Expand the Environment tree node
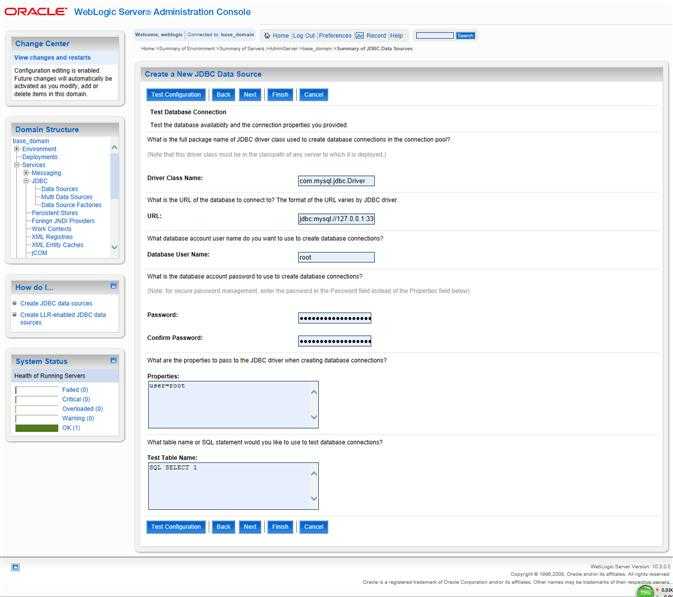The width and height of the screenshot is (673, 597). pos(17,149)
